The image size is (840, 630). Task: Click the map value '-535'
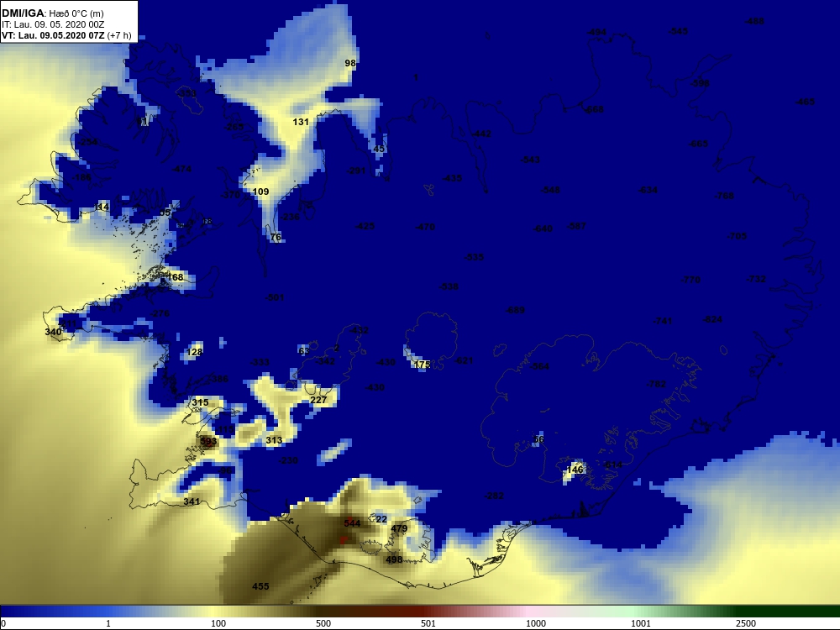coord(474,257)
